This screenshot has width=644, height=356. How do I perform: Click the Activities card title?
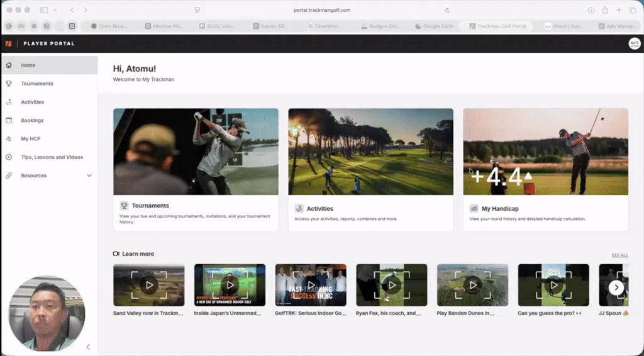coord(320,209)
